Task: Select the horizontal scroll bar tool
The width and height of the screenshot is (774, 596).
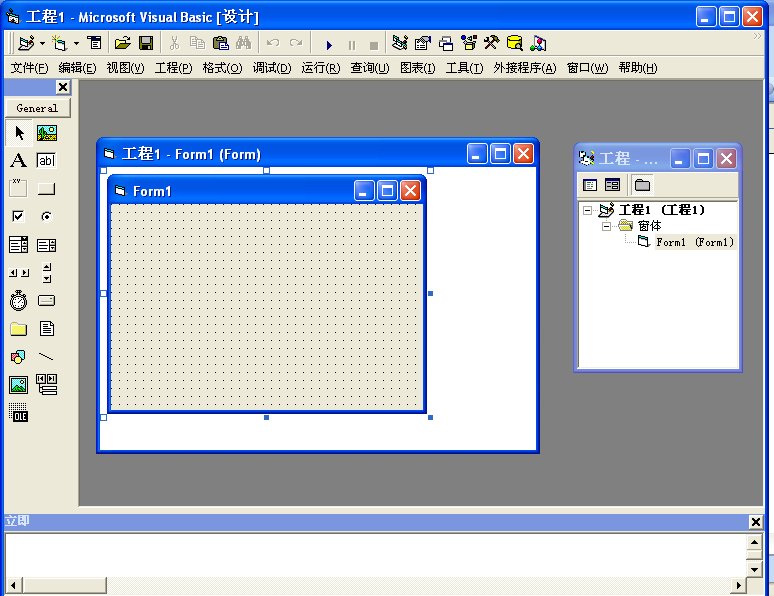Action: point(19,273)
